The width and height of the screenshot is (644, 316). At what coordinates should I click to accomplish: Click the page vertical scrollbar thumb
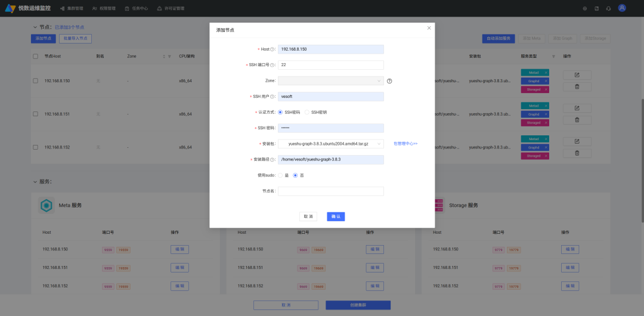(642, 160)
